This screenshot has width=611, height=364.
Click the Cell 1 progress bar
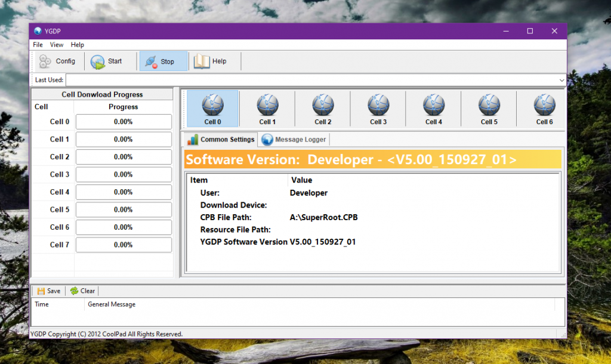coord(124,139)
